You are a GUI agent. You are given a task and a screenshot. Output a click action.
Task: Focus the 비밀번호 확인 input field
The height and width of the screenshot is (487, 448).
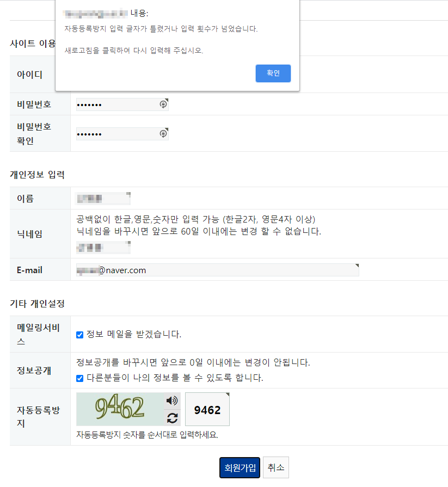point(122,134)
